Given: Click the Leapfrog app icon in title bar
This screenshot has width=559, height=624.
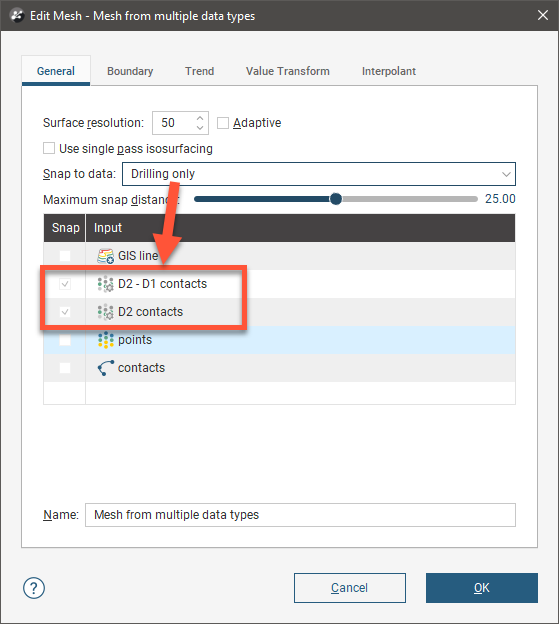Looking at the screenshot, I should [17, 16].
